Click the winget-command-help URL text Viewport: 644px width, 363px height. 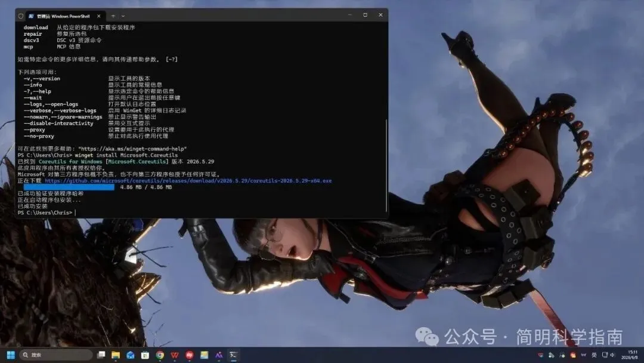(x=132, y=149)
